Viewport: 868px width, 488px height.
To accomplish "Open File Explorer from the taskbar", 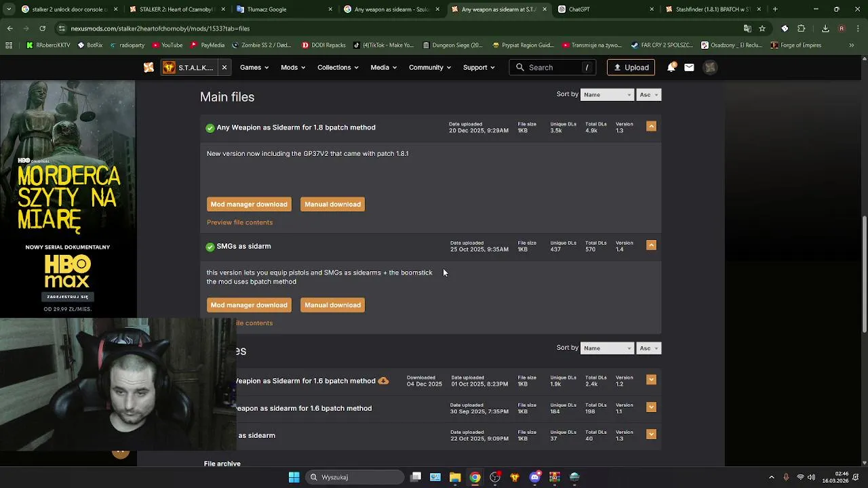I will (455, 477).
